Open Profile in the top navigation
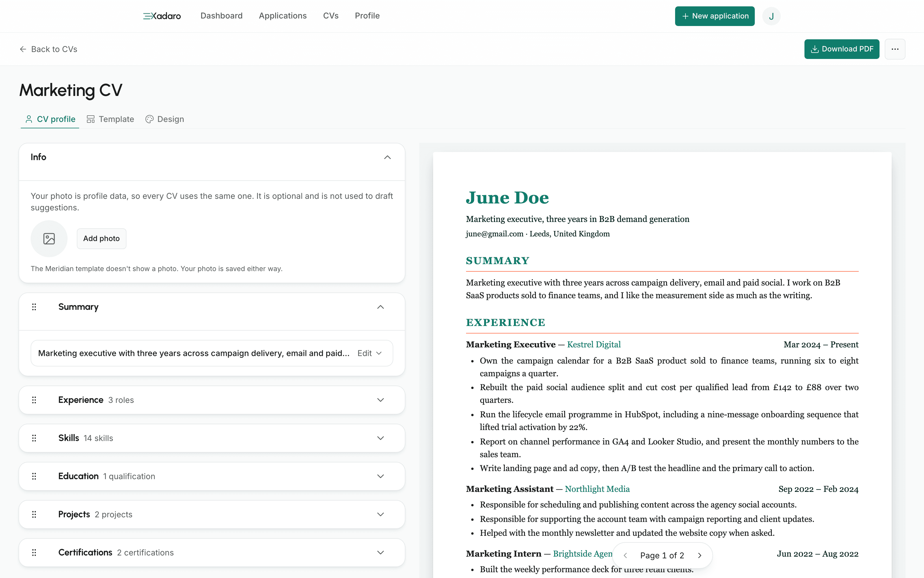924x578 pixels. point(367,16)
